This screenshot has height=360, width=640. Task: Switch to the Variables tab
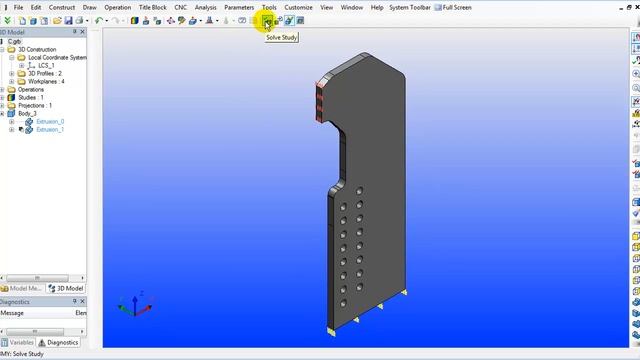(18, 342)
